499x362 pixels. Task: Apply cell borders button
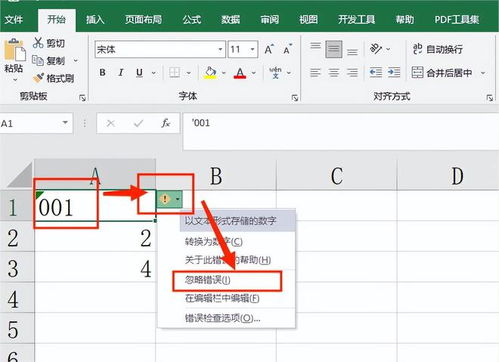pyautogui.click(x=174, y=72)
